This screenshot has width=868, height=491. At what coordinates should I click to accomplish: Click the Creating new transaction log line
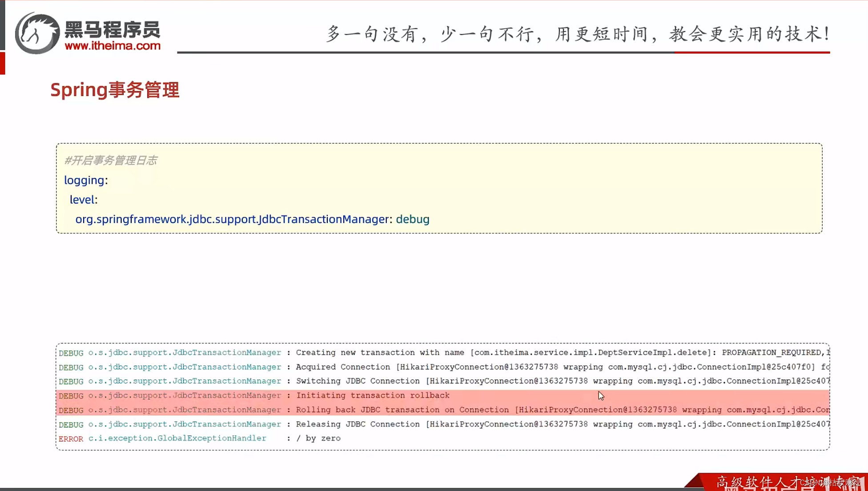(445, 353)
